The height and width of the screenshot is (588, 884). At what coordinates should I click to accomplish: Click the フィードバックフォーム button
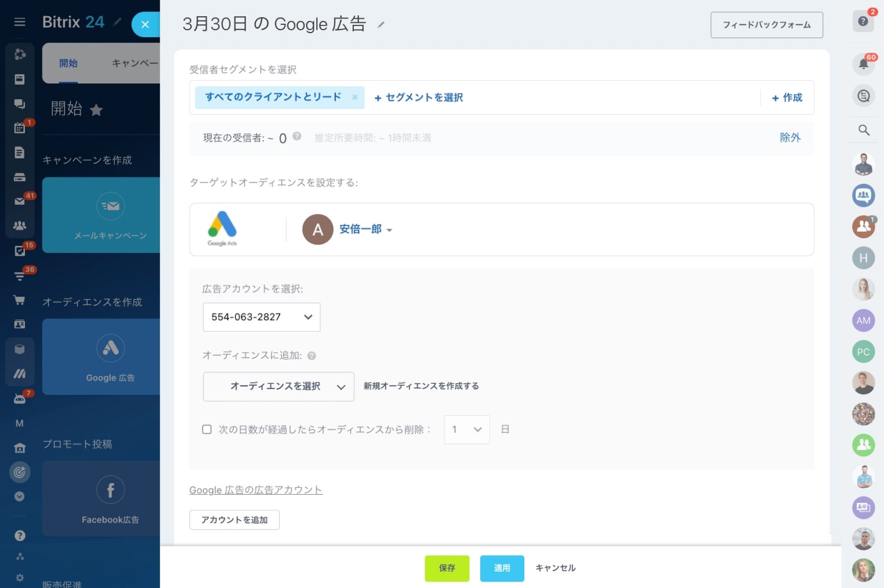(767, 25)
